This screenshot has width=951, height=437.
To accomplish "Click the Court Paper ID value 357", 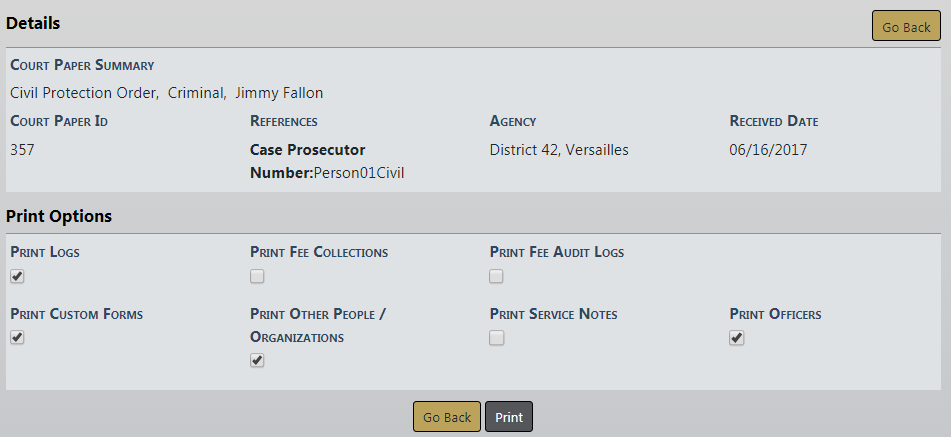I will [23, 150].
